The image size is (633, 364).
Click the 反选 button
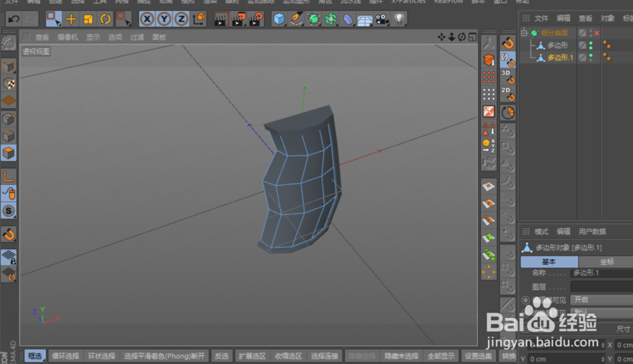(222, 356)
